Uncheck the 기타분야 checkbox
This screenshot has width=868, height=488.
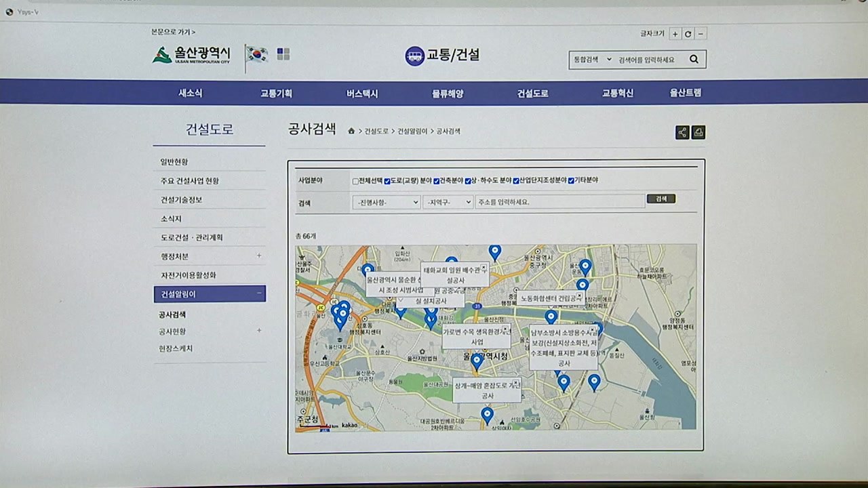571,181
